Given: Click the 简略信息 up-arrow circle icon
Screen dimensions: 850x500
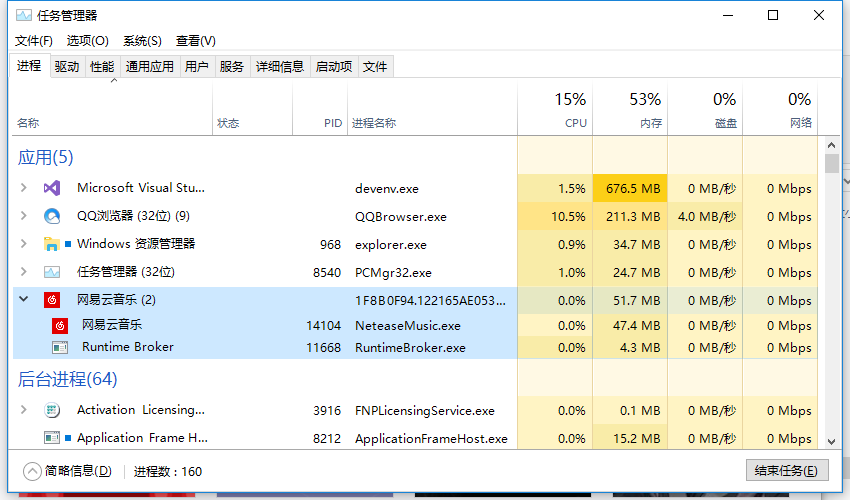Looking at the screenshot, I should point(32,471).
